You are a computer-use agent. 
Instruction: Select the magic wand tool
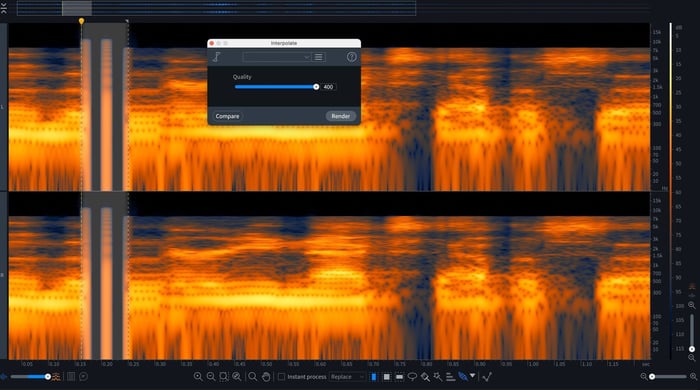point(438,377)
